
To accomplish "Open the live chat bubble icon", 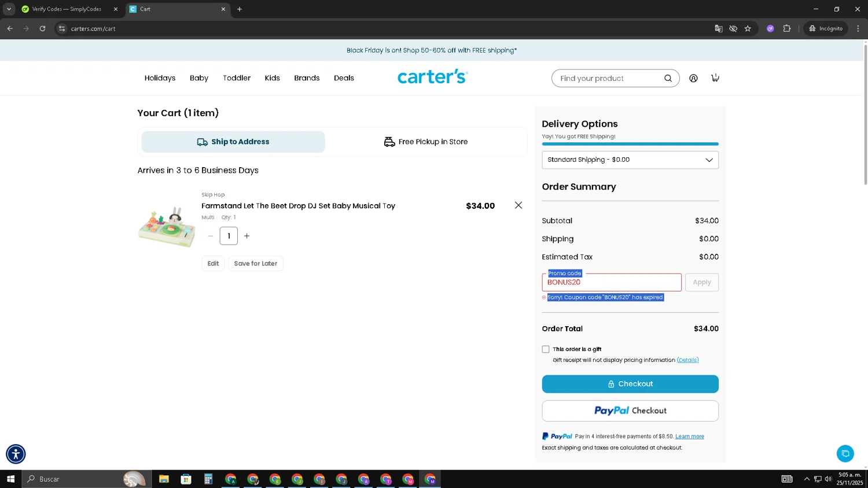I will (x=845, y=453).
